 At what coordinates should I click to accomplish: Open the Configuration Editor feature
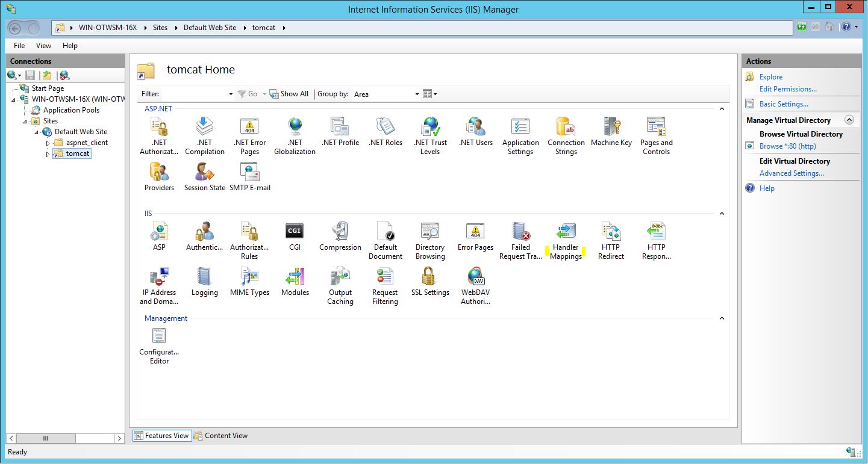[x=159, y=345]
